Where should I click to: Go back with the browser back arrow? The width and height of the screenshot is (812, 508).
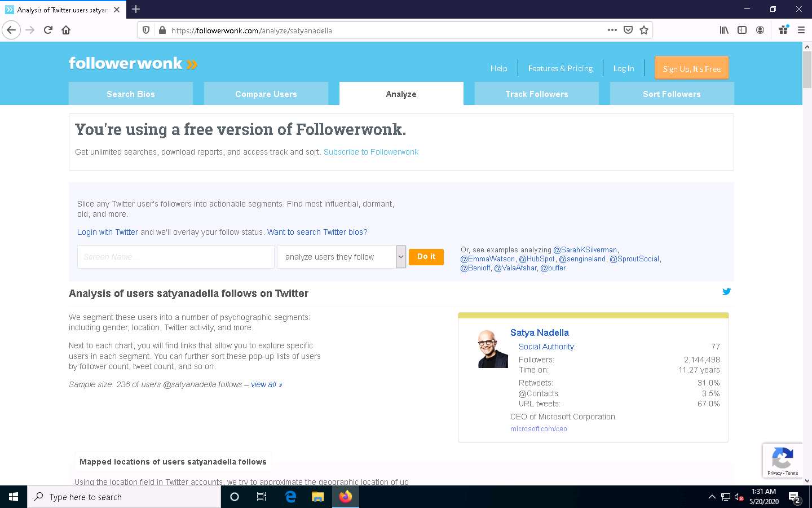(11, 30)
